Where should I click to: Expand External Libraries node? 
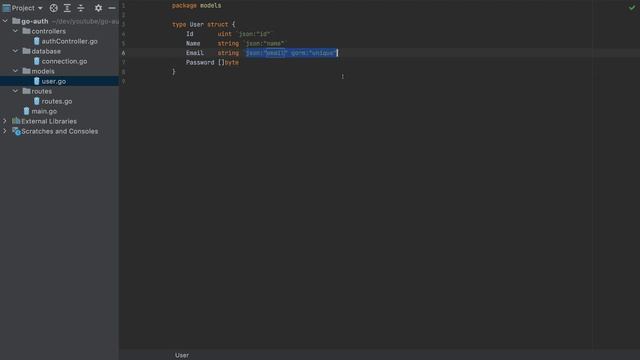point(5,121)
